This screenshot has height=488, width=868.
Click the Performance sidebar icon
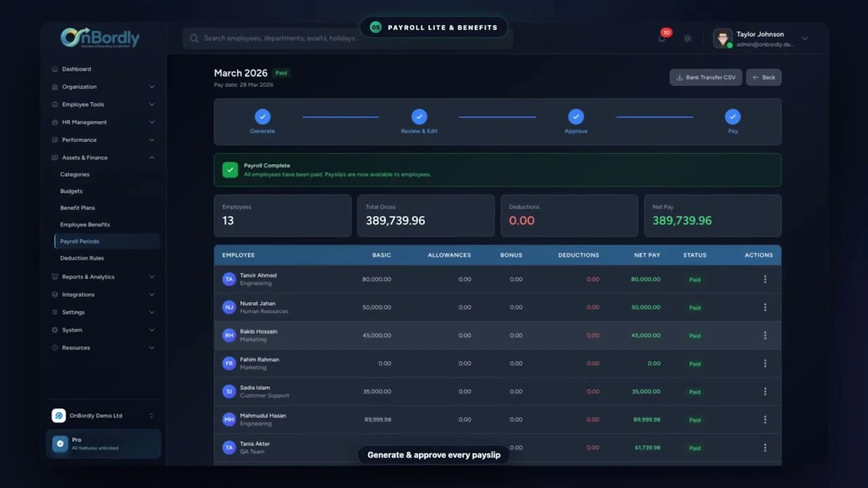pyautogui.click(x=55, y=140)
